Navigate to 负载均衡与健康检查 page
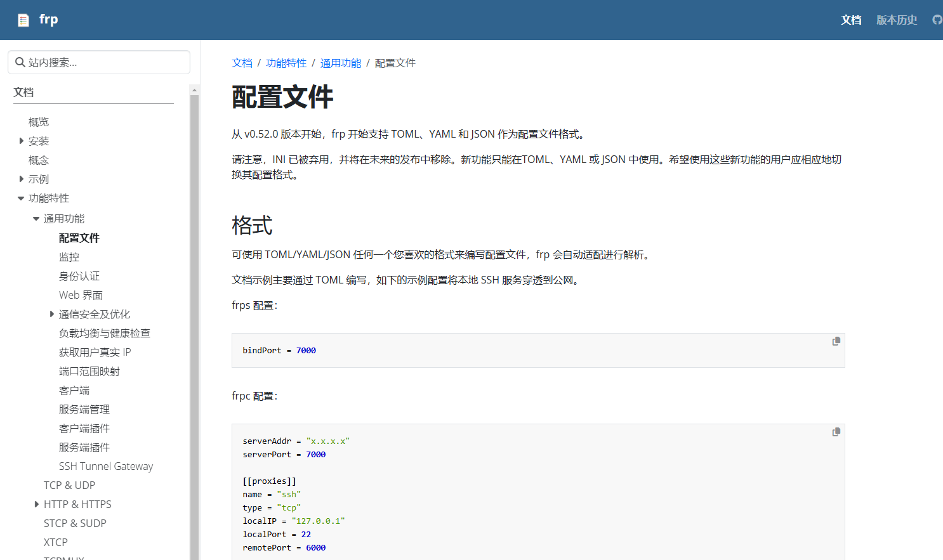Viewport: 943px width, 560px height. click(105, 333)
